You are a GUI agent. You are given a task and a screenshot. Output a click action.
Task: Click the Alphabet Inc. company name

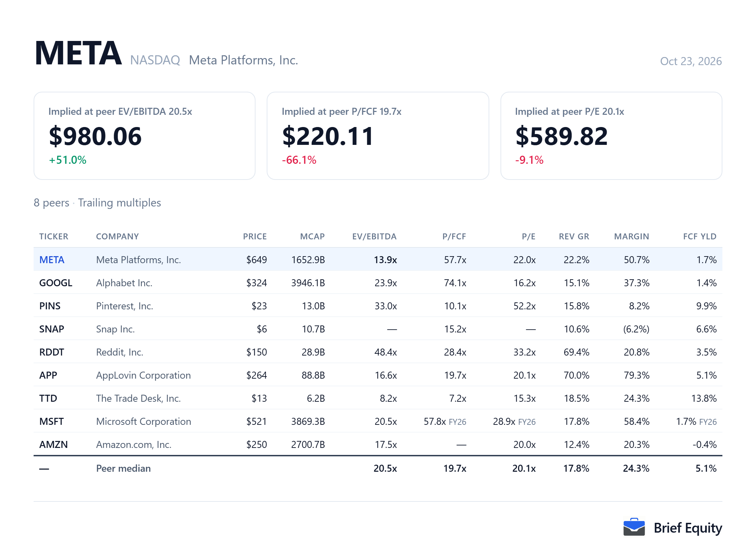point(124,283)
